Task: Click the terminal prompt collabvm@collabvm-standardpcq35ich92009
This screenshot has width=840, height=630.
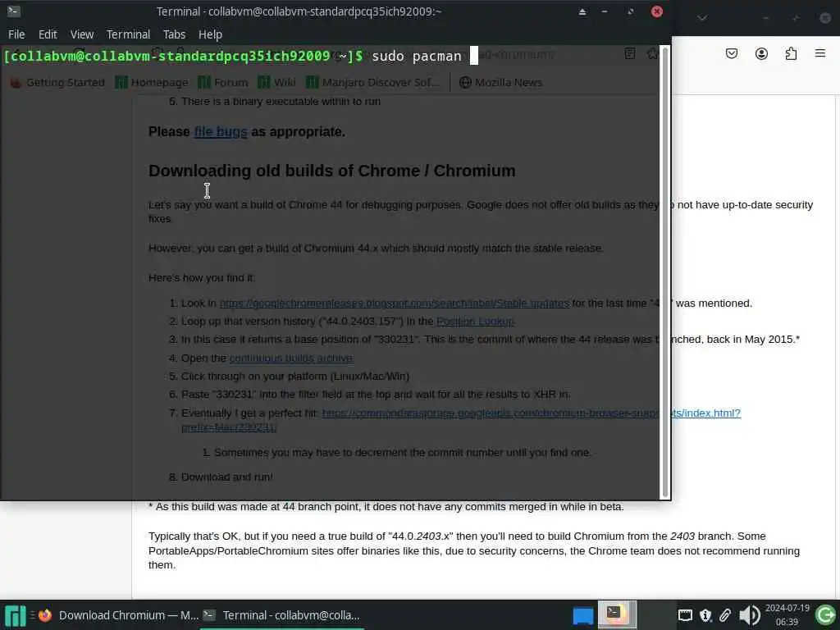Action: click(183, 56)
